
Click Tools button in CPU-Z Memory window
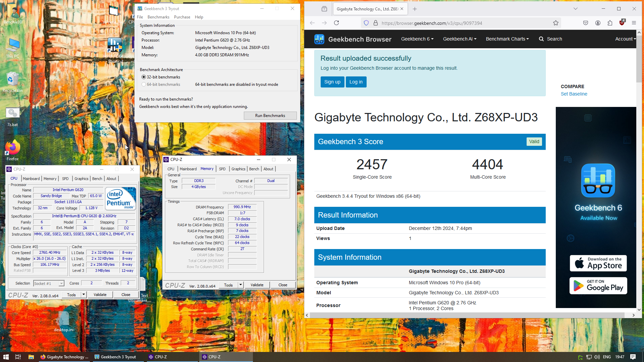pyautogui.click(x=228, y=285)
